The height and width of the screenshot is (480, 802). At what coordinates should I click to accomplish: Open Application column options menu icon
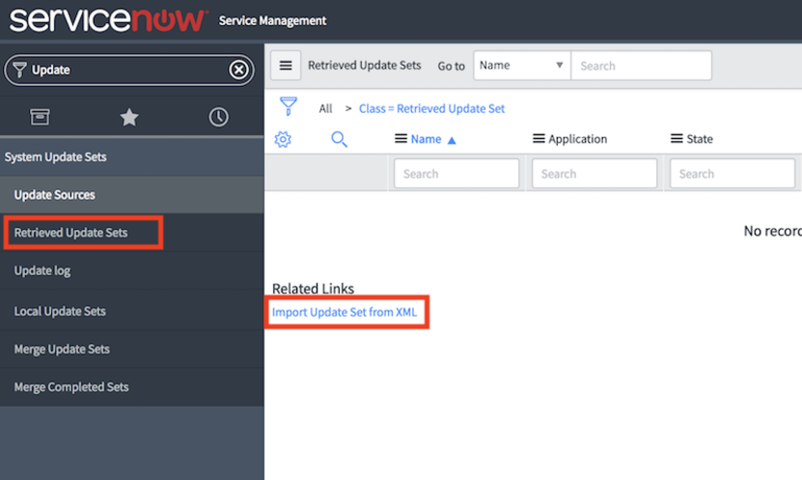539,139
